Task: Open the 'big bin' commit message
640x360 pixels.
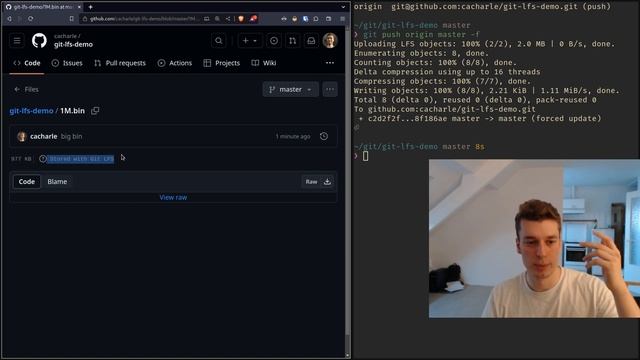Action: 71,136
